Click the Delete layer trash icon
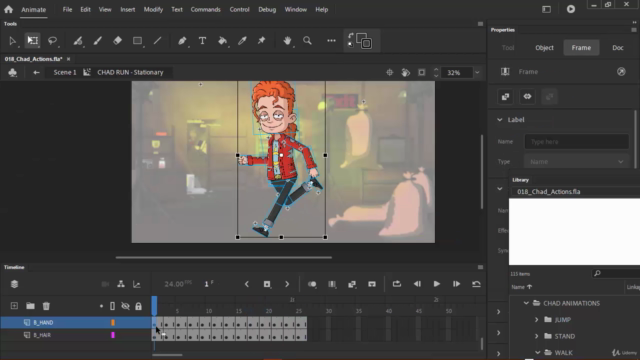 [46, 306]
